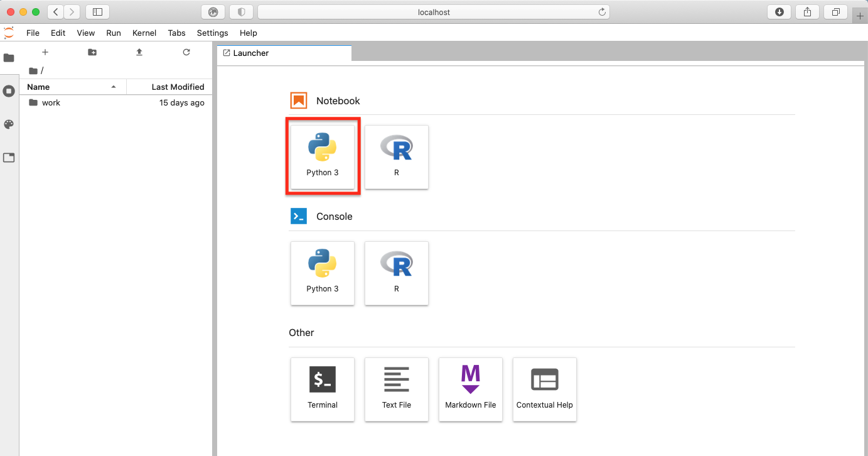
Task: Open the Kernel menu
Action: tap(144, 33)
